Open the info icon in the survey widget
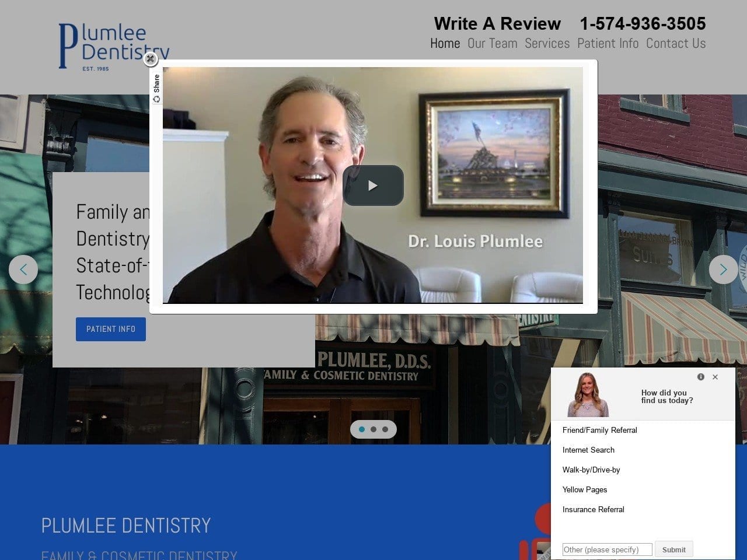 point(701,377)
